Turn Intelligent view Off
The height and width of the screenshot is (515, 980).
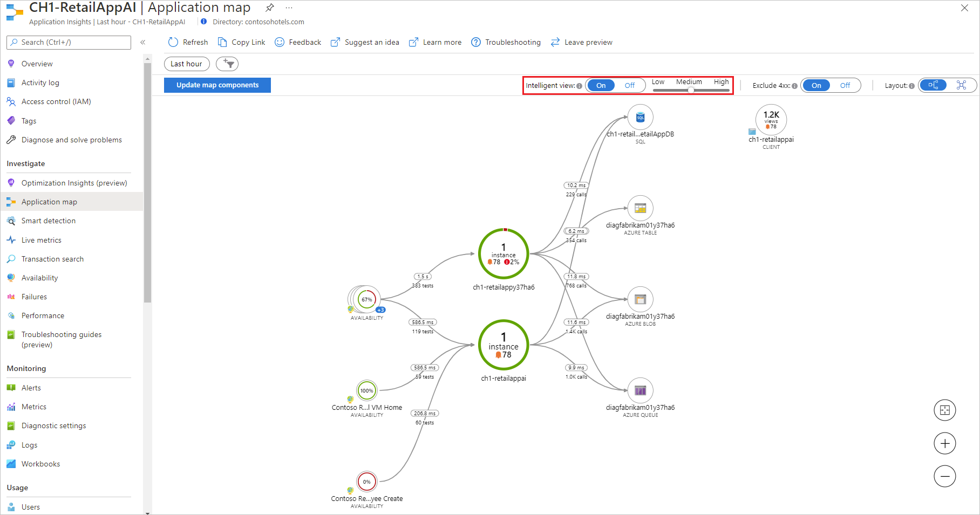[630, 85]
